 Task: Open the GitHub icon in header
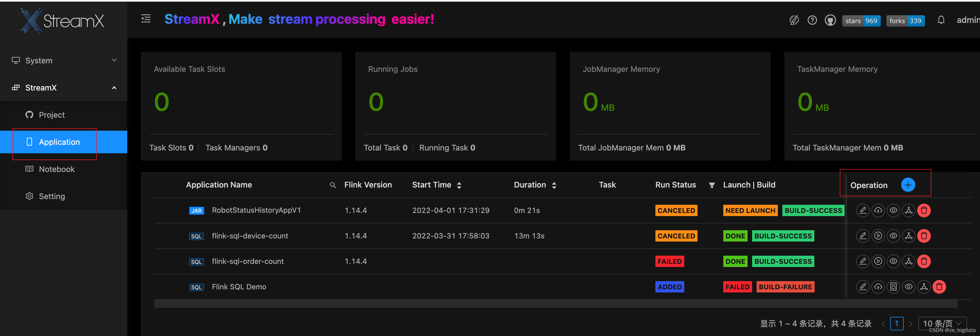830,21
